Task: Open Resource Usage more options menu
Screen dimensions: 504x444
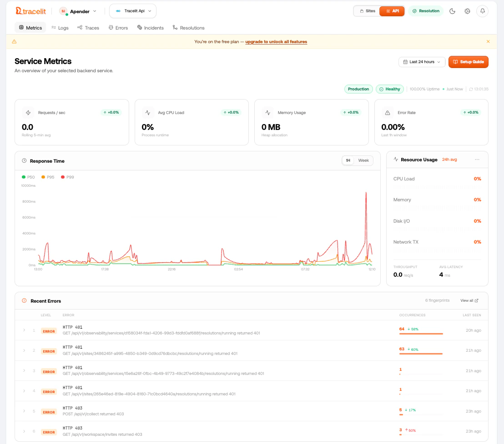Action: click(x=477, y=160)
